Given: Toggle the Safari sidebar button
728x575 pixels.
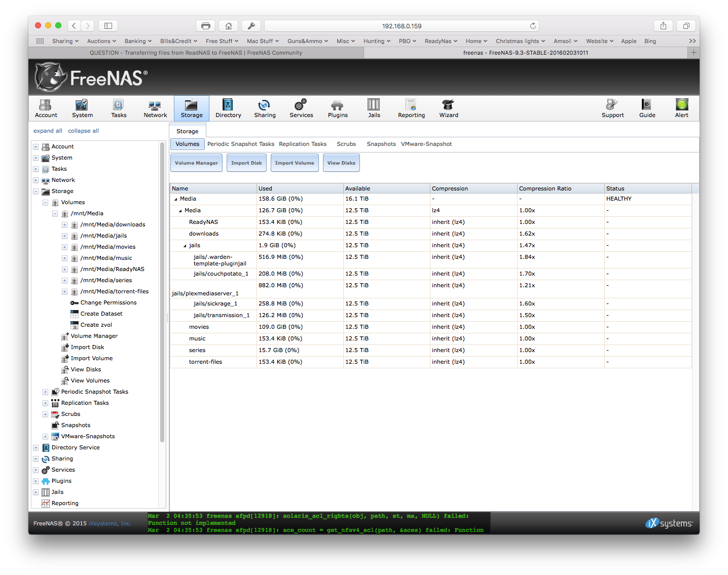Looking at the screenshot, I should (108, 26).
